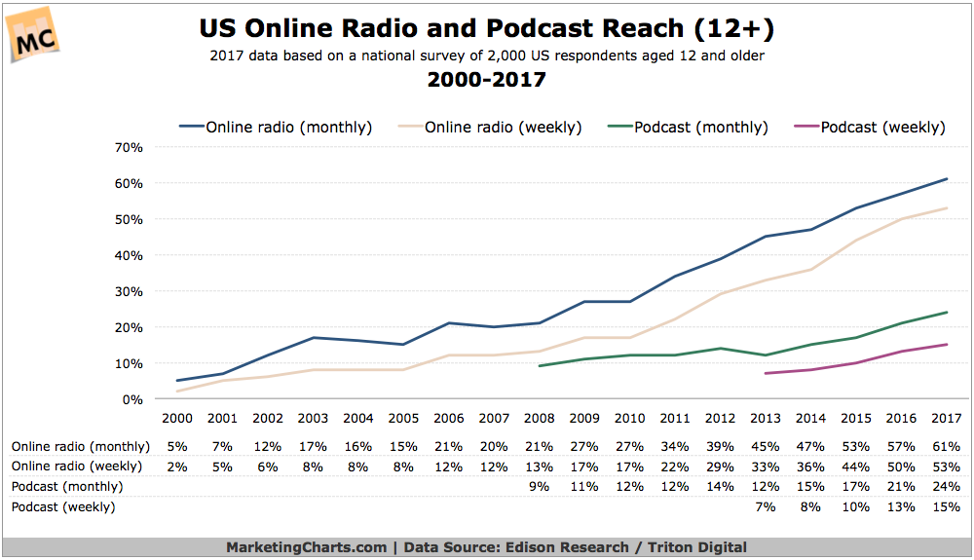
Task: Select the Podcast (weekly) table row label
Action: coord(63,507)
